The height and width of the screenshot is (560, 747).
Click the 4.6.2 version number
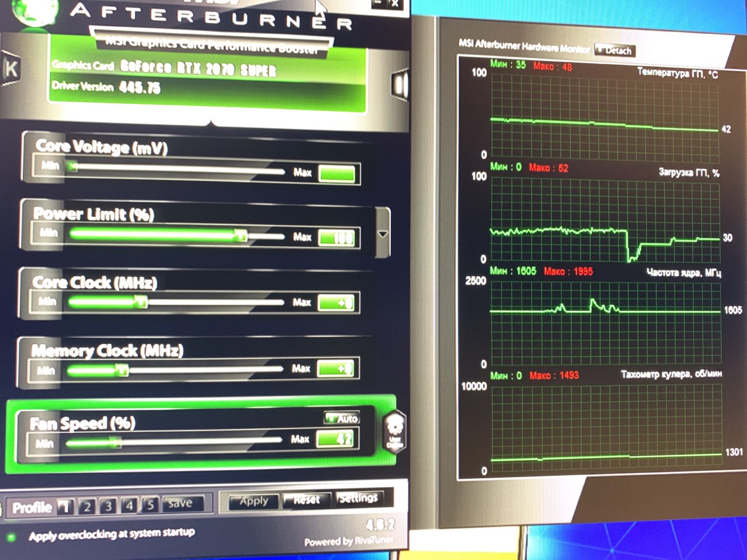pyautogui.click(x=381, y=524)
